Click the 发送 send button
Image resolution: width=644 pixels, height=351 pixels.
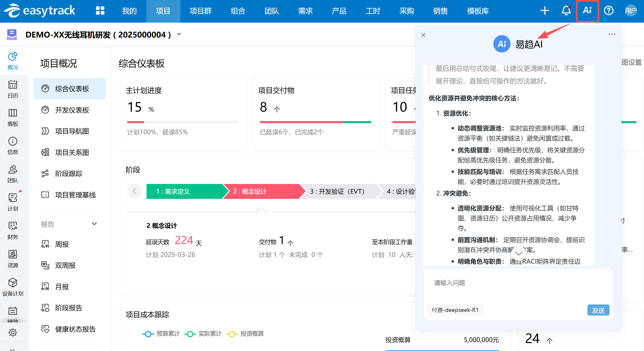point(598,310)
